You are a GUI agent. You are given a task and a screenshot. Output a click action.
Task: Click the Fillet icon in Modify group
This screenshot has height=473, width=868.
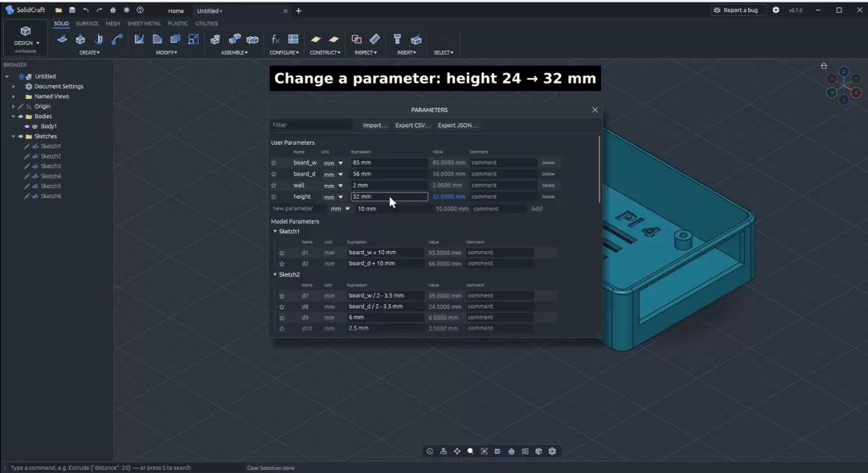158,39
